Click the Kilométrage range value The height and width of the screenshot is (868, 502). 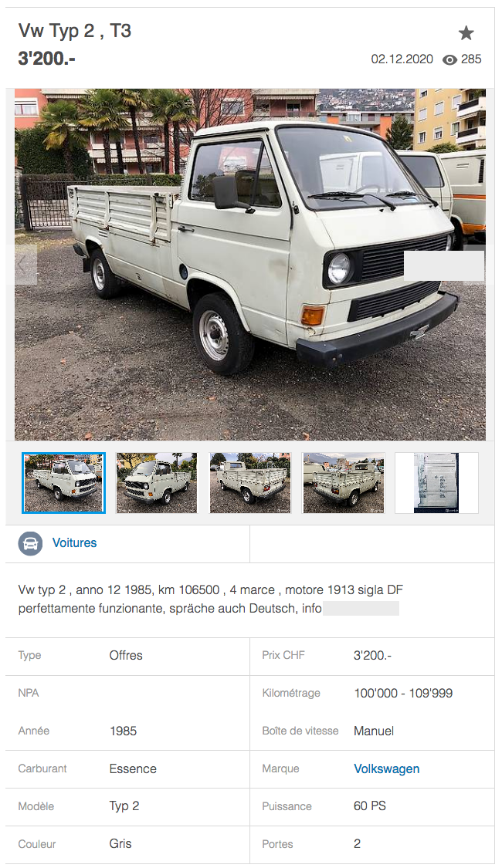tap(403, 693)
